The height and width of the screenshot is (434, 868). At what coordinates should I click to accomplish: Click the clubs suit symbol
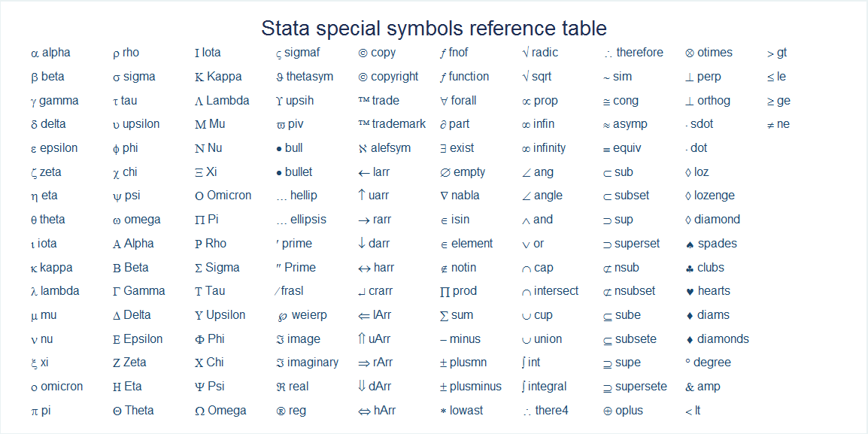689,269
